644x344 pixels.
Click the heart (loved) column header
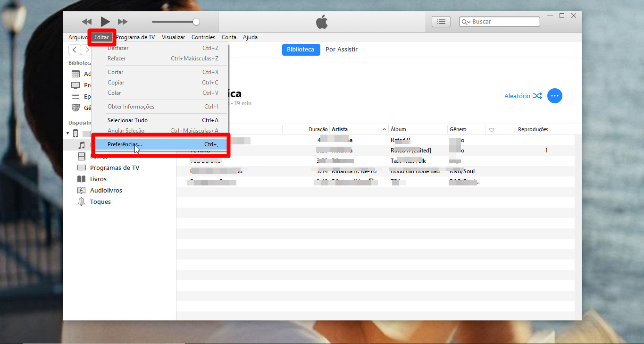[491, 130]
